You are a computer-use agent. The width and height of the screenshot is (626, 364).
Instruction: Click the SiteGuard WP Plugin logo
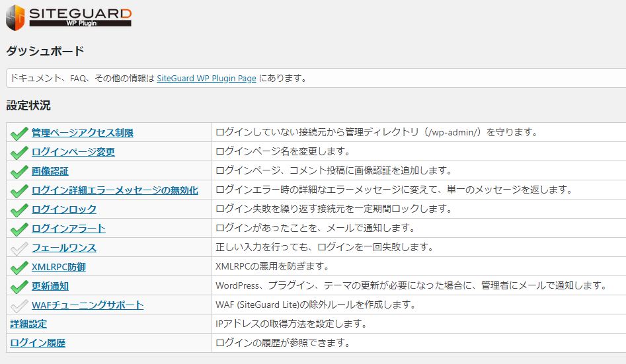pos(69,18)
